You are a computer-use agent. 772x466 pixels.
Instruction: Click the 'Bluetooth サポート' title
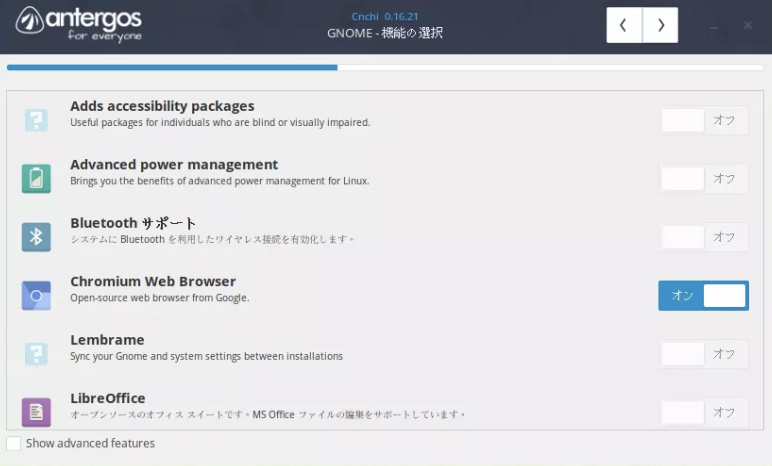[x=133, y=223]
